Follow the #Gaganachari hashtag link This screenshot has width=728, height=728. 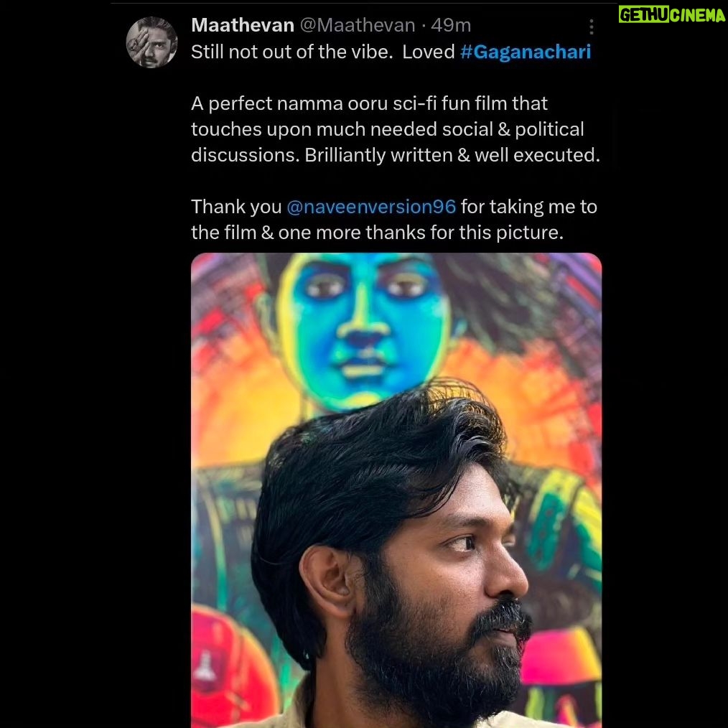coord(526,52)
